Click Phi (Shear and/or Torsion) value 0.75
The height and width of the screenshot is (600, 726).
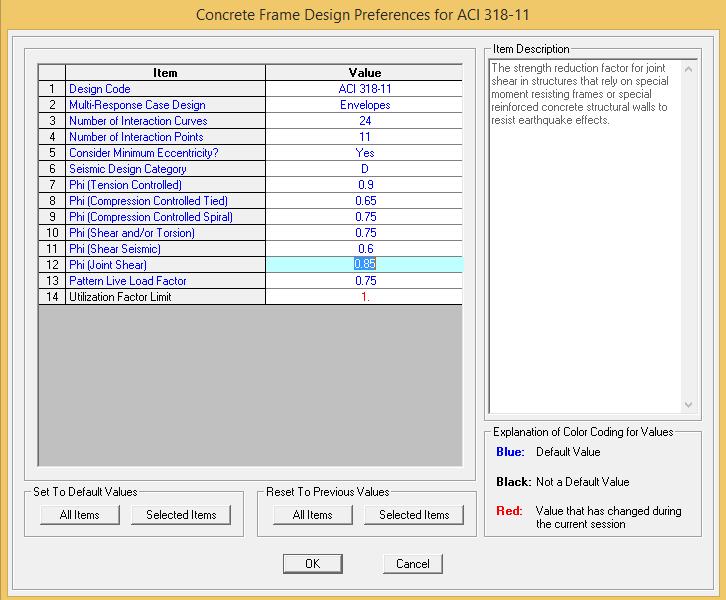tap(364, 232)
